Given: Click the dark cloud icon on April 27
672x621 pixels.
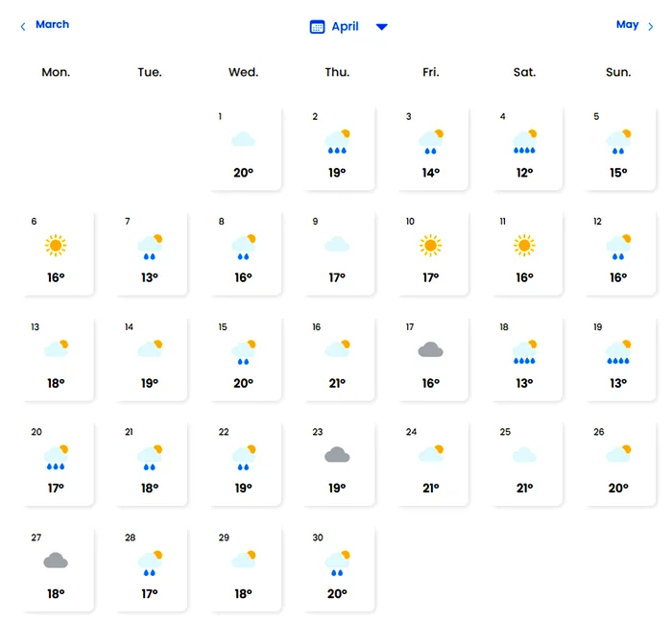Looking at the screenshot, I should [56, 561].
